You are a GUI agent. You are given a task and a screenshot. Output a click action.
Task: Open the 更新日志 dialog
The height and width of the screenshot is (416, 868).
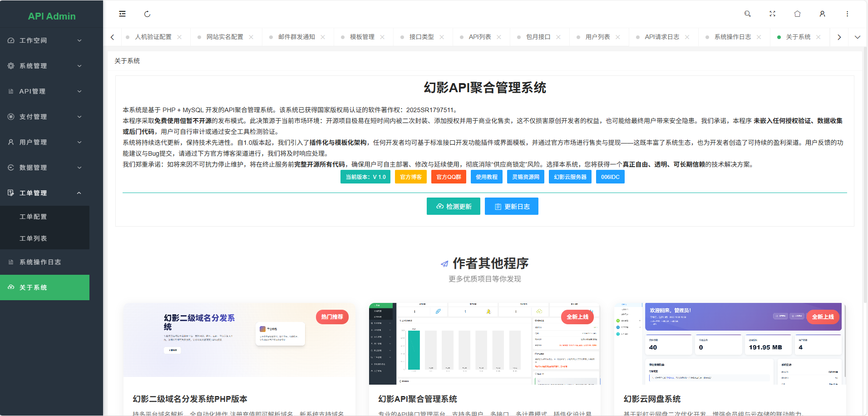pyautogui.click(x=511, y=206)
